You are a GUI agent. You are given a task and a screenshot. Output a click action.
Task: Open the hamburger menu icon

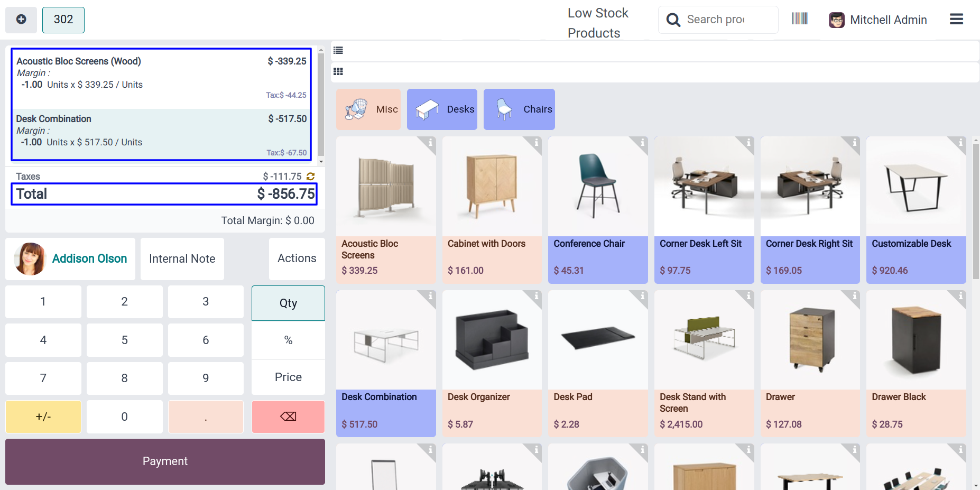tap(956, 20)
